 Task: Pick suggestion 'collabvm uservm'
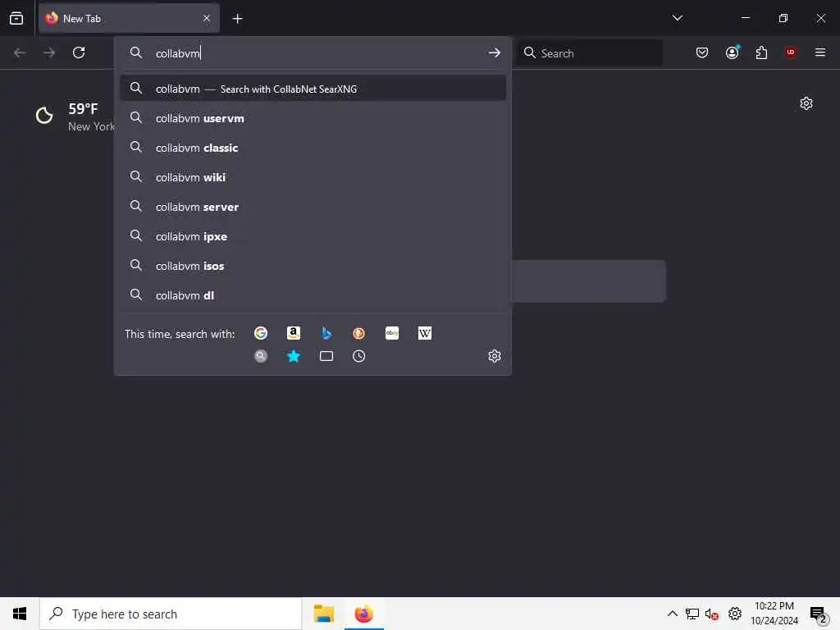(x=313, y=118)
